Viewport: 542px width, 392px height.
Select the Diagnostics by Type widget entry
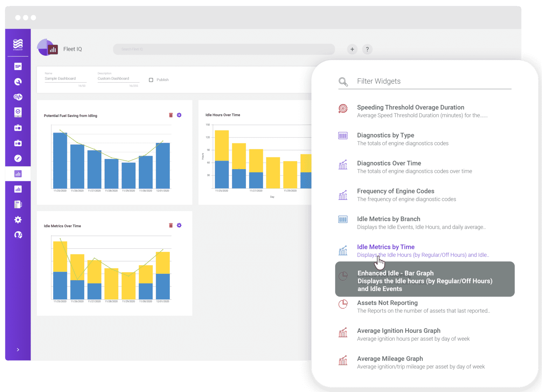click(386, 135)
